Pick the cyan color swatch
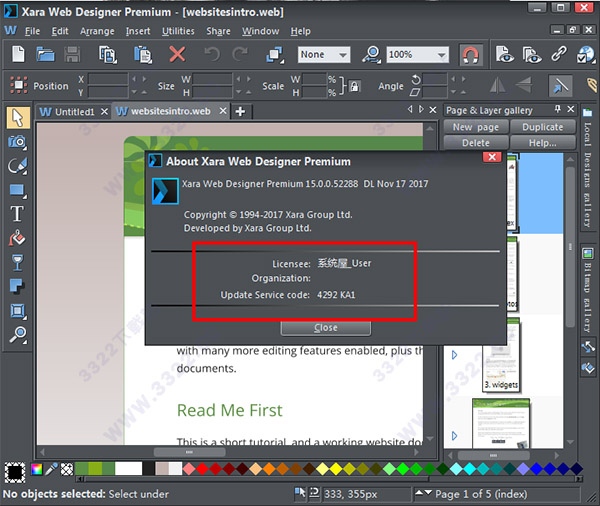Screen dimensions: 600x506 tap(470, 469)
